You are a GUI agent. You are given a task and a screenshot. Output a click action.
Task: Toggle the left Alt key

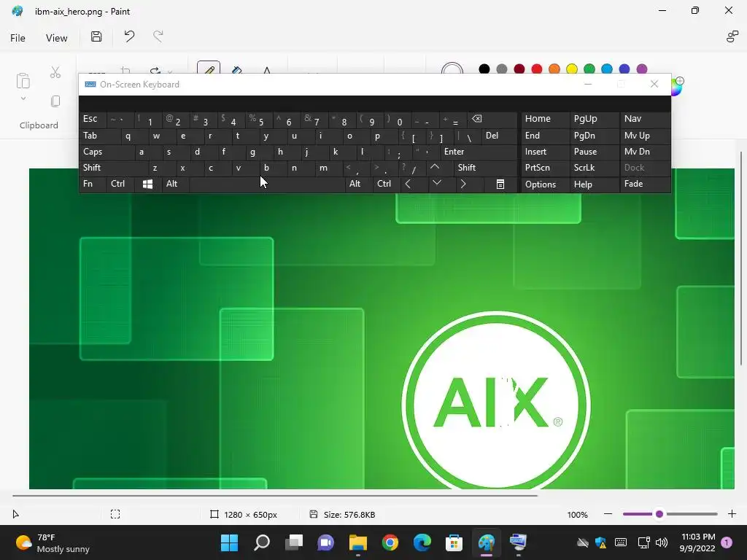[x=175, y=184]
